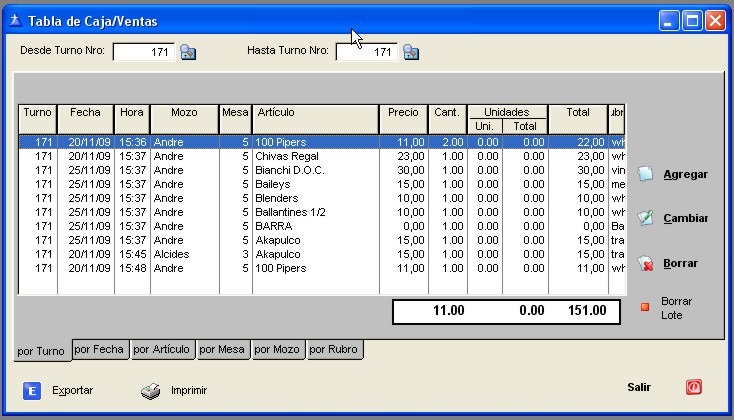Click the blue Exportar icon
The height and width of the screenshot is (420, 734).
coord(31,390)
